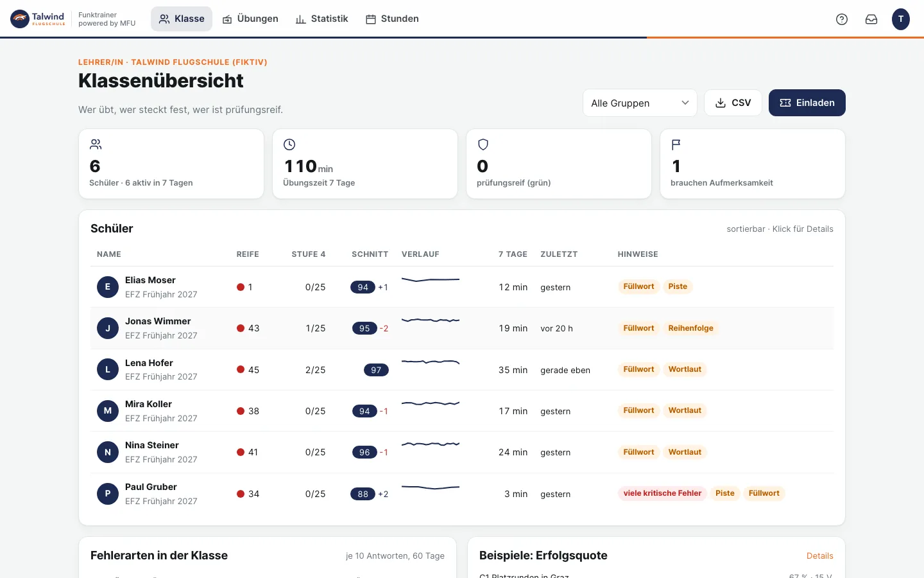Click the Einladen button

pos(807,103)
